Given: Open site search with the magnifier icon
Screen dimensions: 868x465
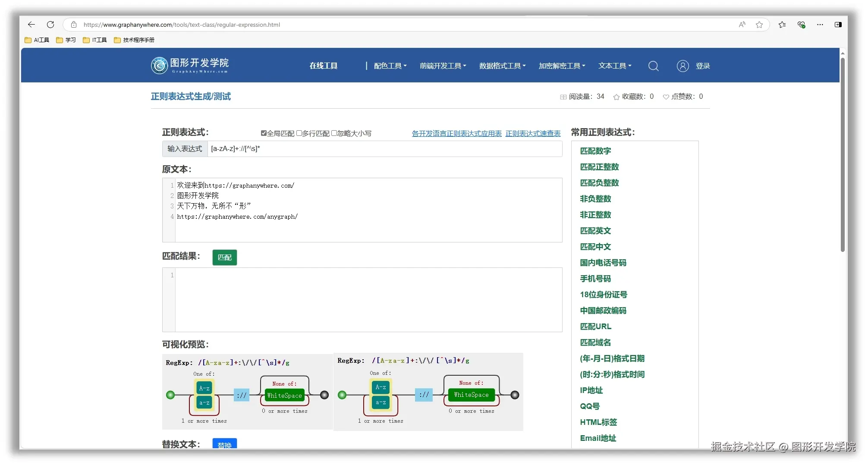Looking at the screenshot, I should (x=654, y=66).
